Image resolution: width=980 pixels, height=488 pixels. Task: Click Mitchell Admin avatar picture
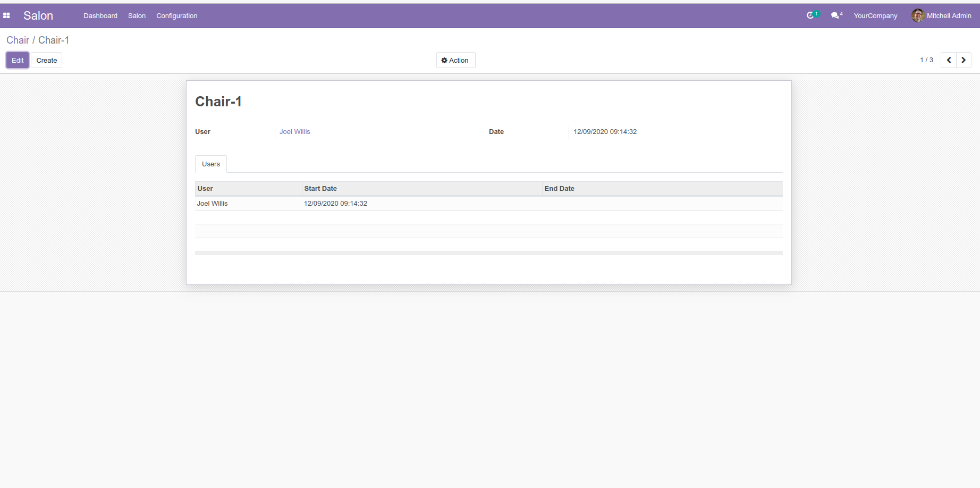pos(918,15)
